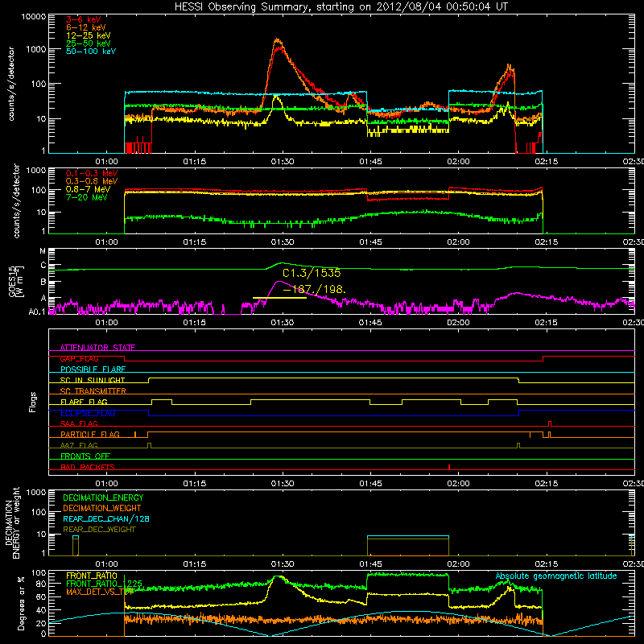Select the 25-50 keV legend label
Screen dimensions: 644x644
[x=89, y=43]
